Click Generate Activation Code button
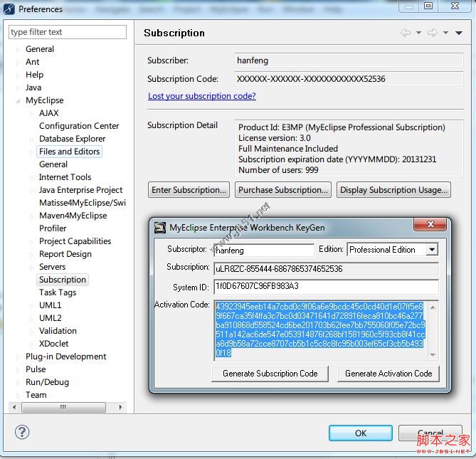 [388, 374]
